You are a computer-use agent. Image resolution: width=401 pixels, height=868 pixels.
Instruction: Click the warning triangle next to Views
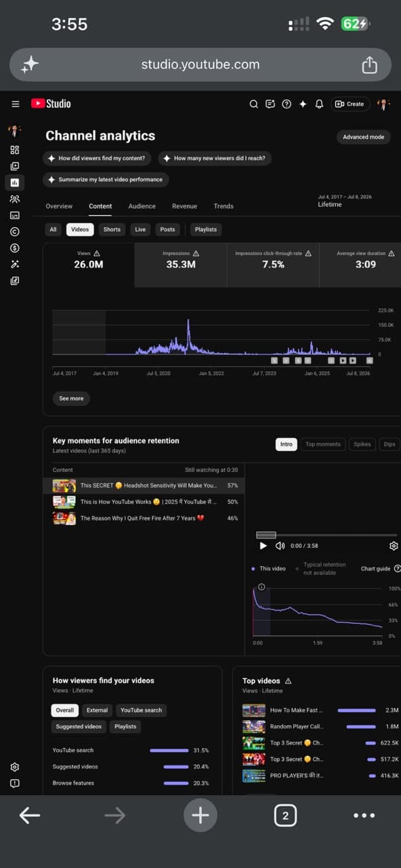click(98, 254)
